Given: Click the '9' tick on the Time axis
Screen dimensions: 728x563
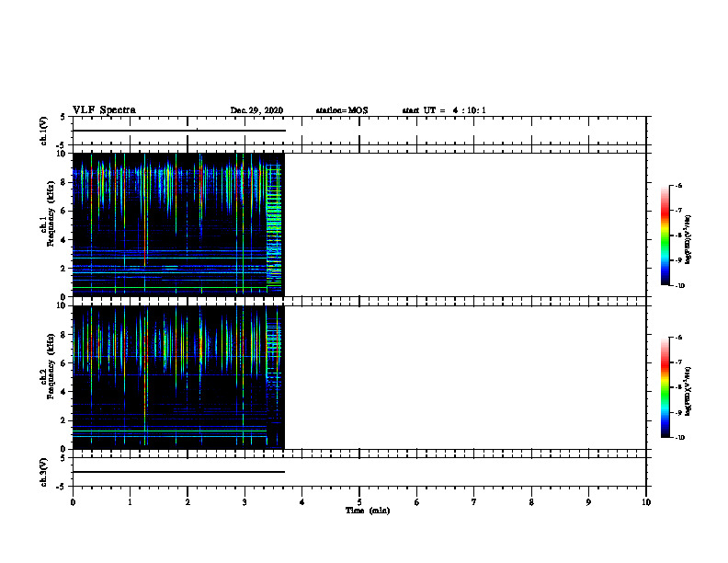Looking at the screenshot, I should (588, 502).
